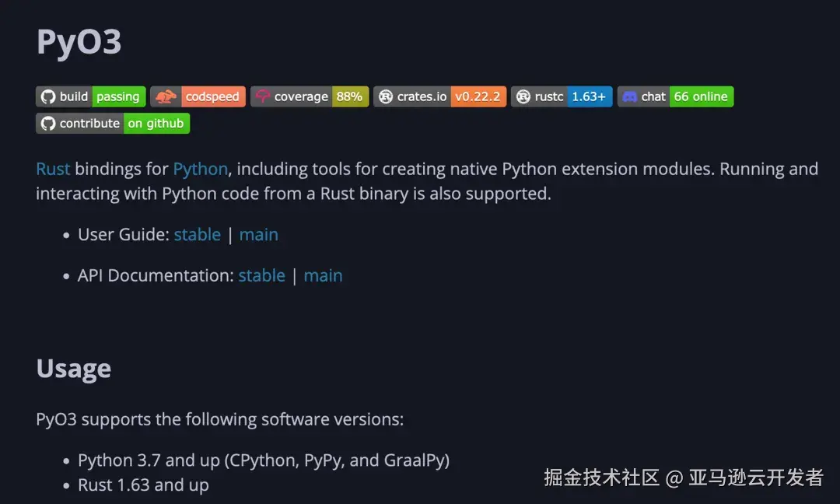Open the crates.io v0.22.2 badge
Screen dimensions: 840x504
pos(439,96)
